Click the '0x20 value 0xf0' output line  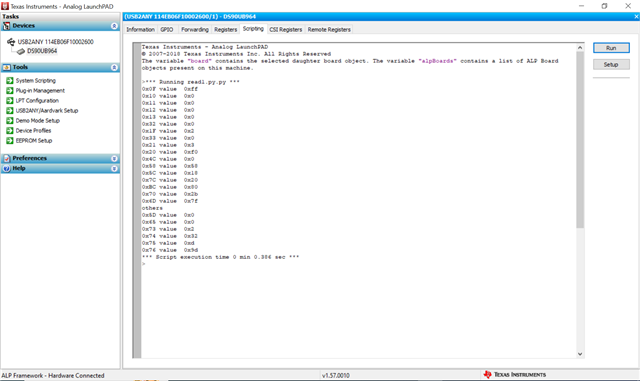click(x=170, y=152)
